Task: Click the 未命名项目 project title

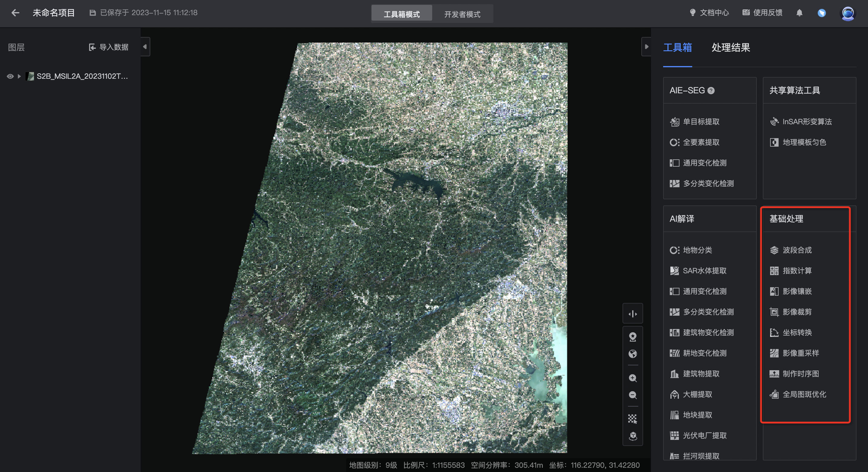Action: pos(54,13)
